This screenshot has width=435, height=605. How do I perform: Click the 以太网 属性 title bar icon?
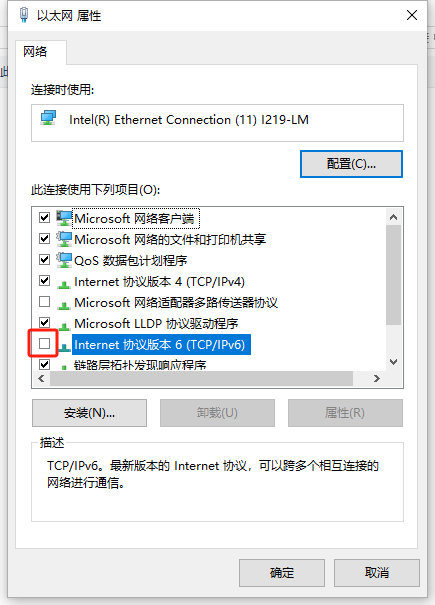[x=24, y=15]
